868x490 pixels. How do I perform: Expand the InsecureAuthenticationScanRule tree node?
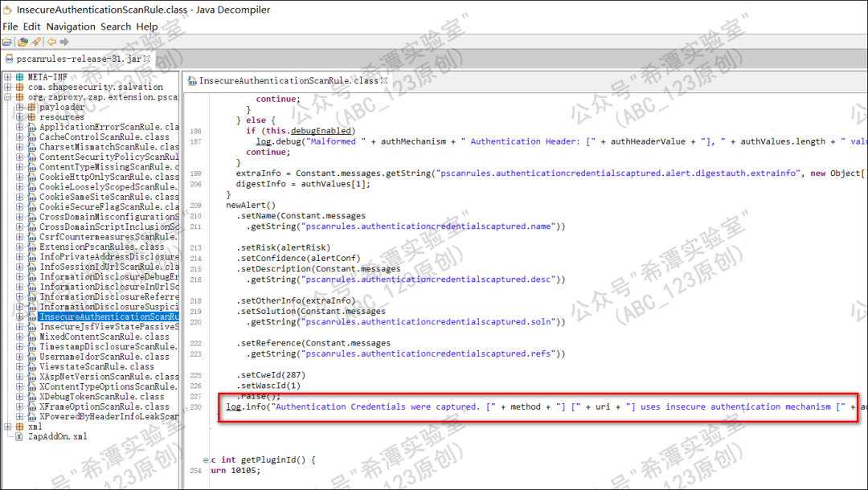tap(19, 317)
